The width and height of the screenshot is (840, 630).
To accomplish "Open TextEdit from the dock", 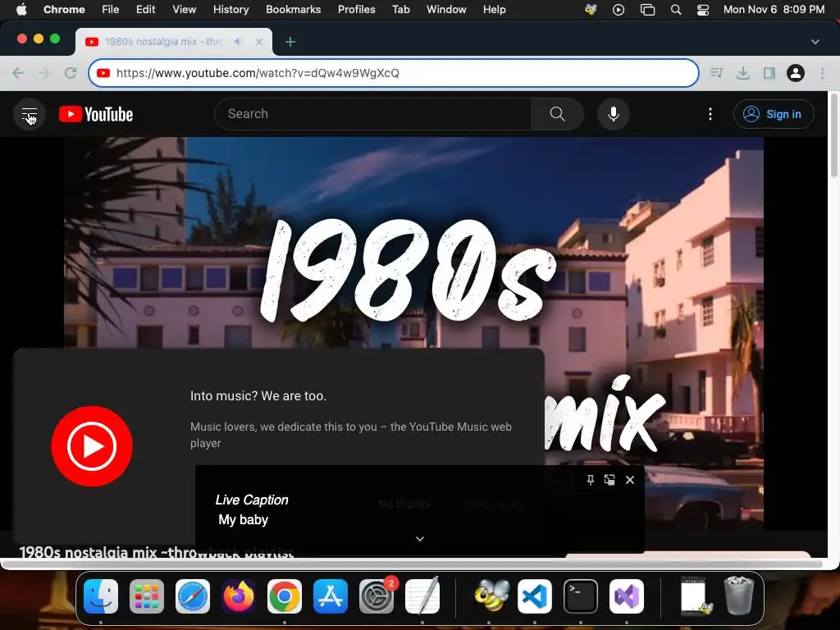I will (422, 596).
